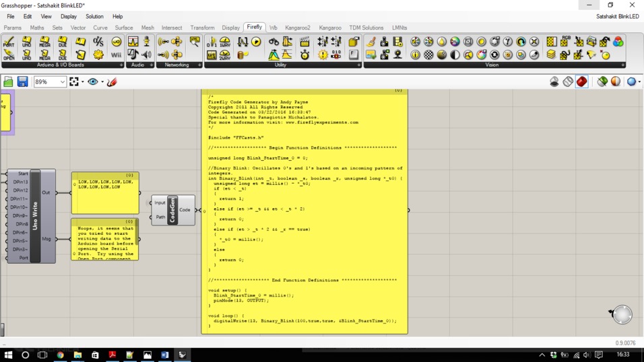Pick the music note tone icon
Image resolution: width=644 pixels, height=362 pixels.
coord(133,55)
